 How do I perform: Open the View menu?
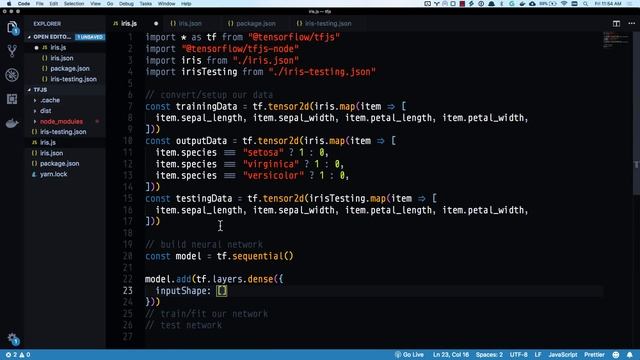95,4
